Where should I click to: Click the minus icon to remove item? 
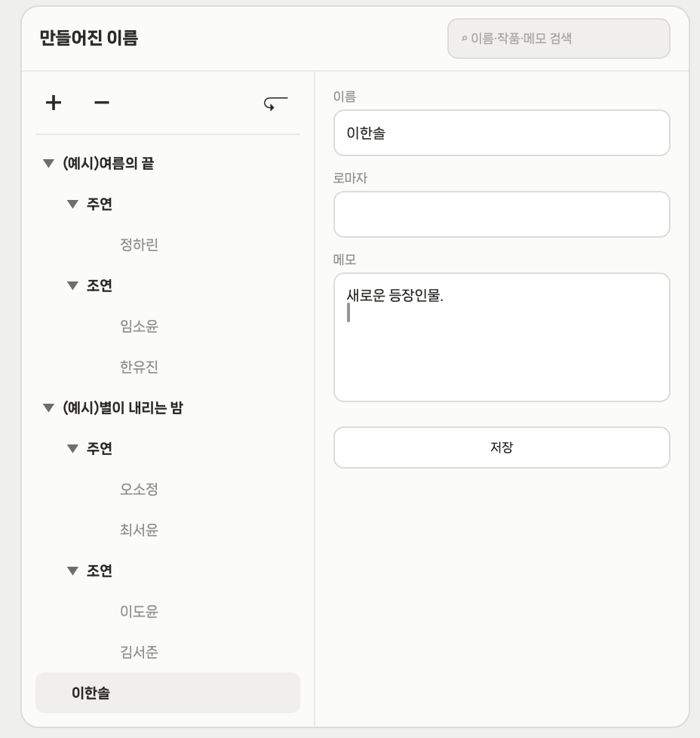point(102,103)
